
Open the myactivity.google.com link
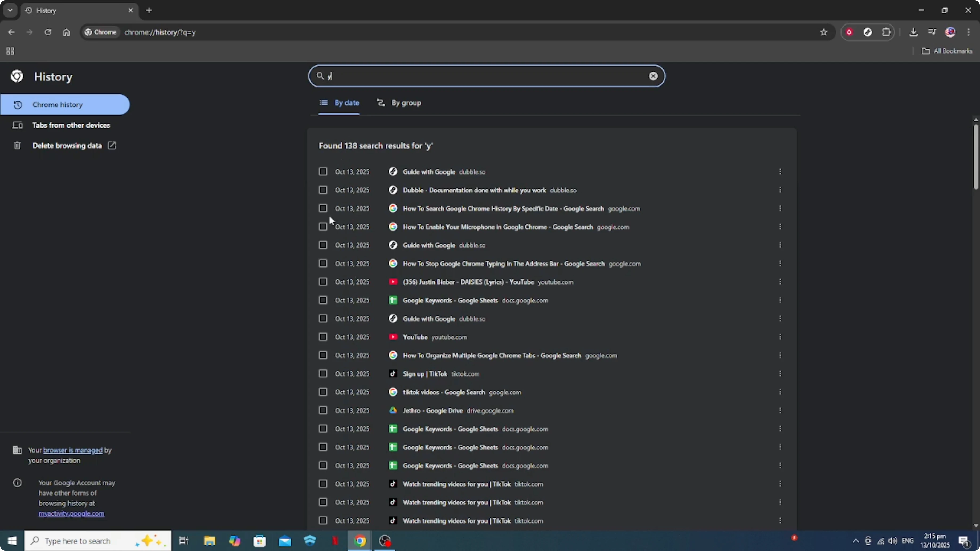71,514
